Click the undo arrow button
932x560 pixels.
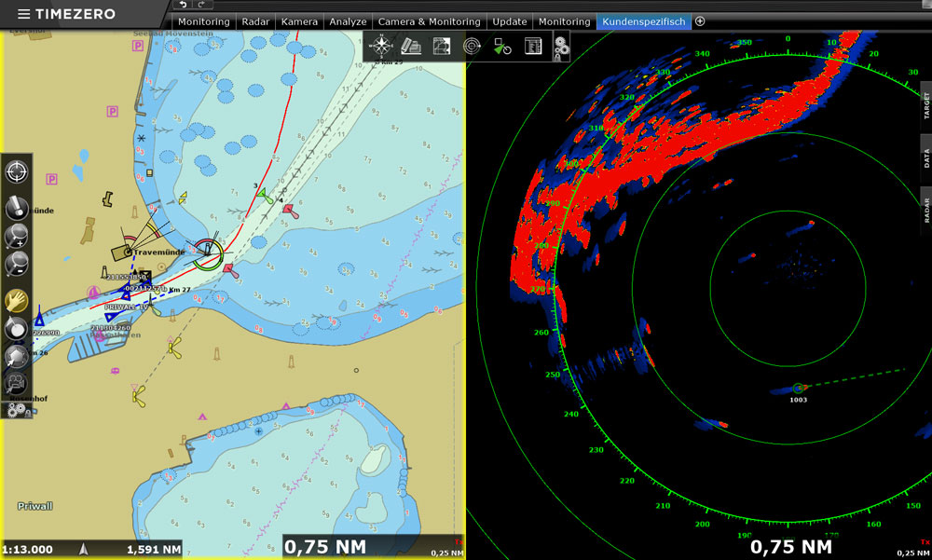[x=184, y=6]
